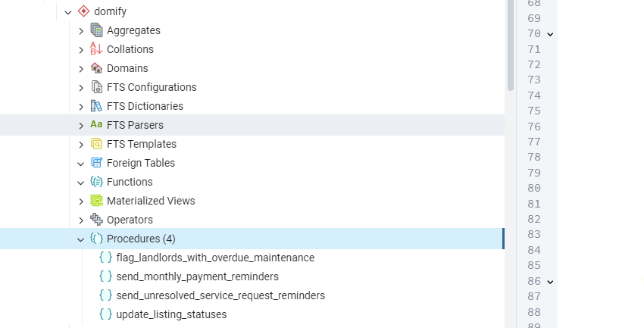Click the Domains house icon
Screen dimensions: 644x328
click(x=96, y=68)
